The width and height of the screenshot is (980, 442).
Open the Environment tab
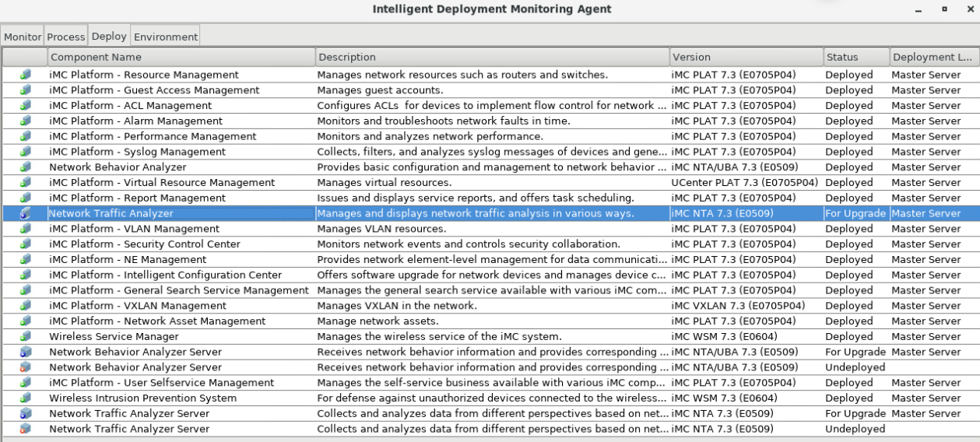[x=165, y=37]
